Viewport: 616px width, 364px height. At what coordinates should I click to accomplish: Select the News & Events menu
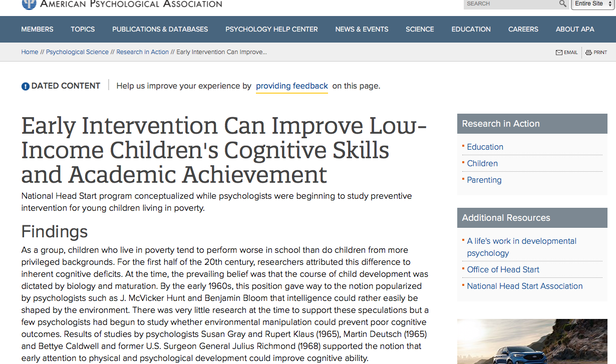[x=362, y=29]
